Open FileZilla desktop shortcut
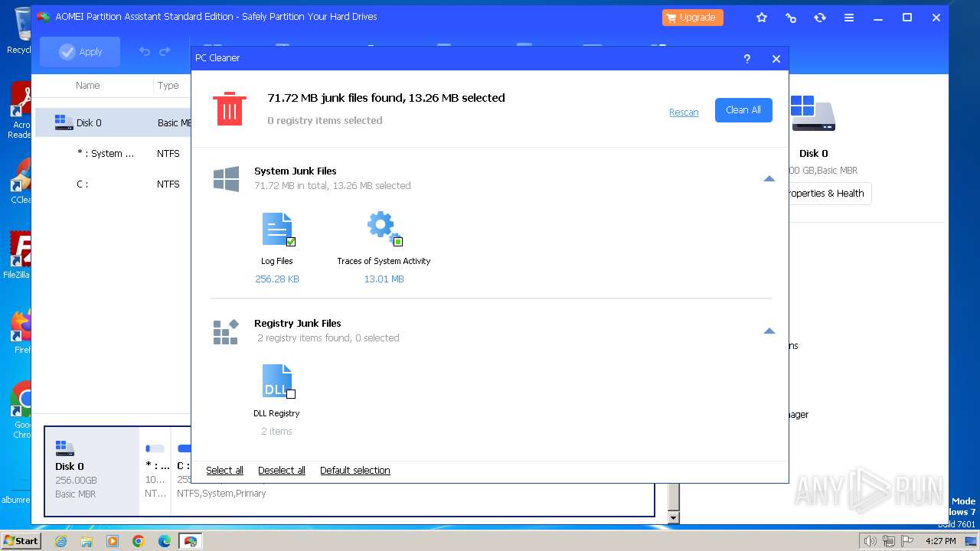 click(20, 255)
